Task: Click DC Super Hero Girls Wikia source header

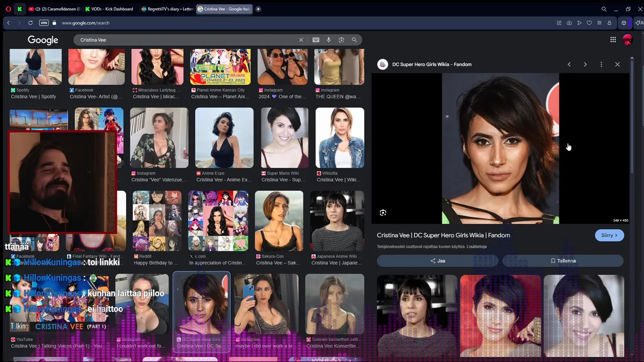Action: coord(432,64)
